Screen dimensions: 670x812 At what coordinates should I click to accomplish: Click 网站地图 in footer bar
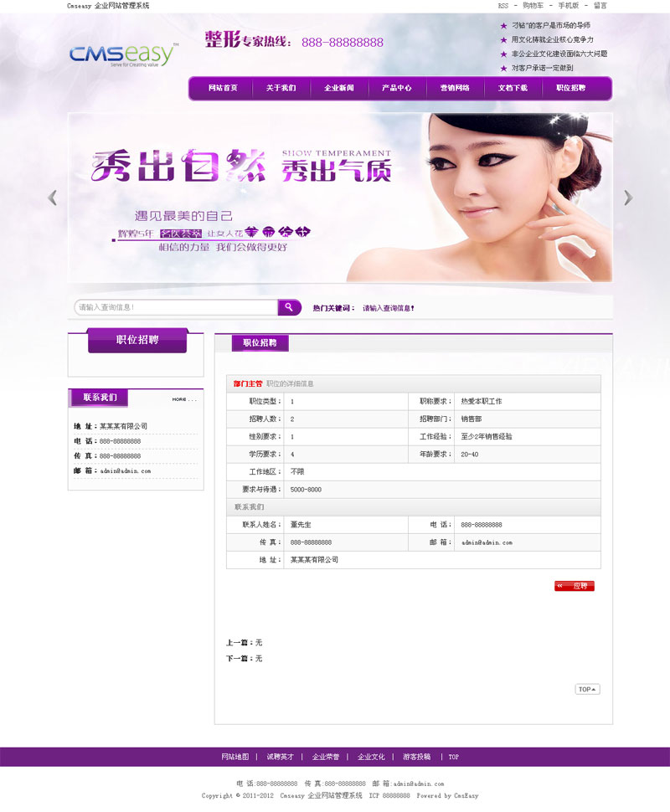pos(235,757)
